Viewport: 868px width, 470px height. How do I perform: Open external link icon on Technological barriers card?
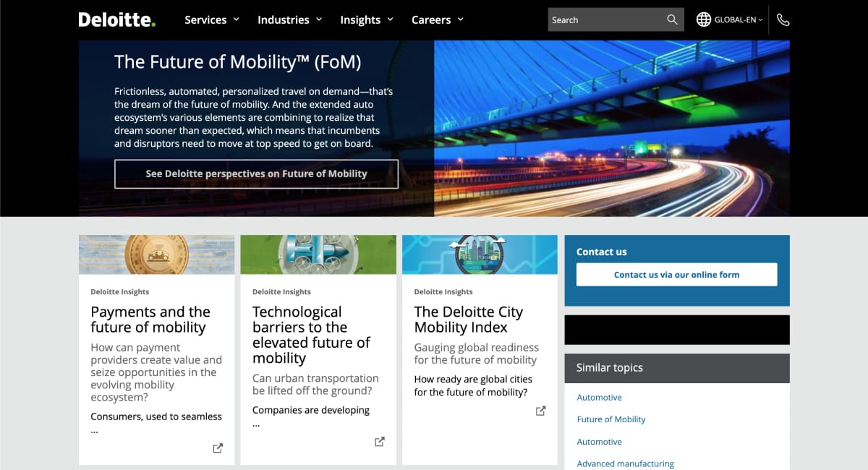pos(380,442)
